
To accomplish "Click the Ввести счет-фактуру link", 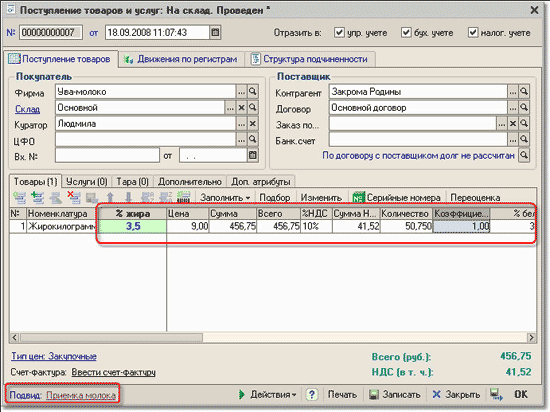I will pos(114,372).
